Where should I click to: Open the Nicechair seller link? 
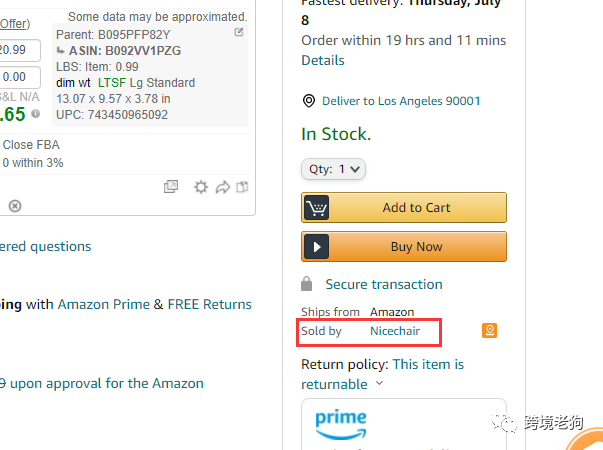click(x=397, y=330)
